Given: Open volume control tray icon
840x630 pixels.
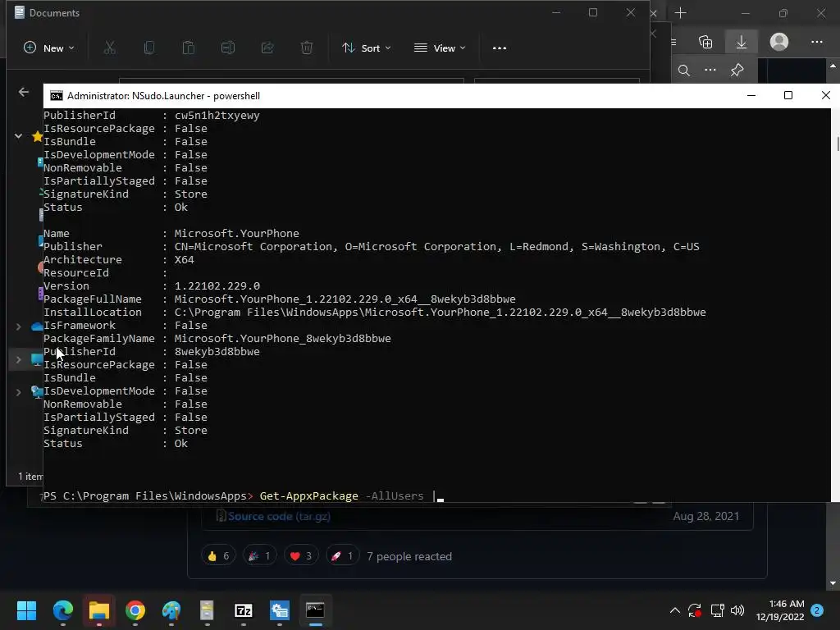Looking at the screenshot, I should (737, 610).
